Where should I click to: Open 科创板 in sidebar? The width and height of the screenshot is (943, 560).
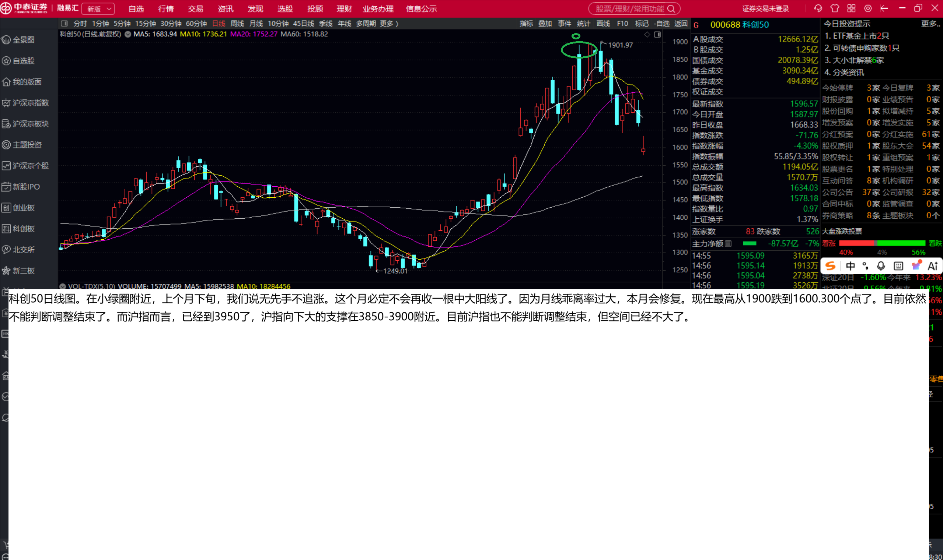pyautogui.click(x=19, y=229)
